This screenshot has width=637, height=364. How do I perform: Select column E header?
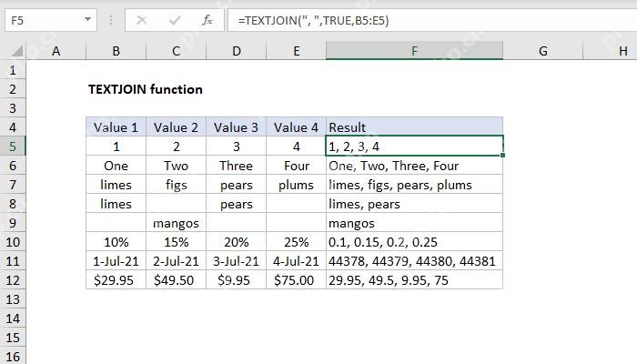pos(296,51)
